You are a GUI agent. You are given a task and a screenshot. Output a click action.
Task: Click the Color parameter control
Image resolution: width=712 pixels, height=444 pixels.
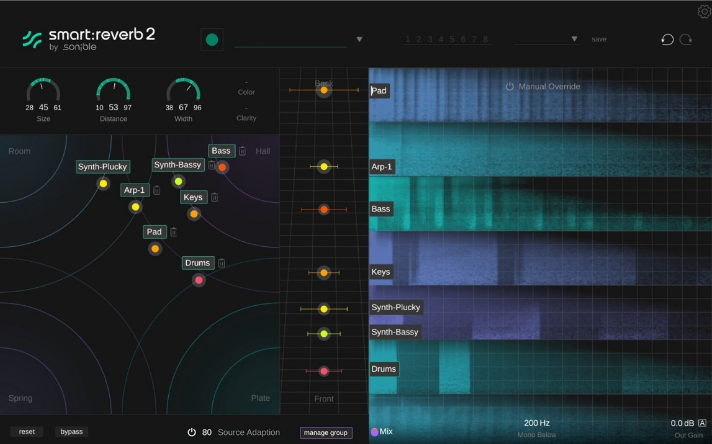pyautogui.click(x=246, y=88)
